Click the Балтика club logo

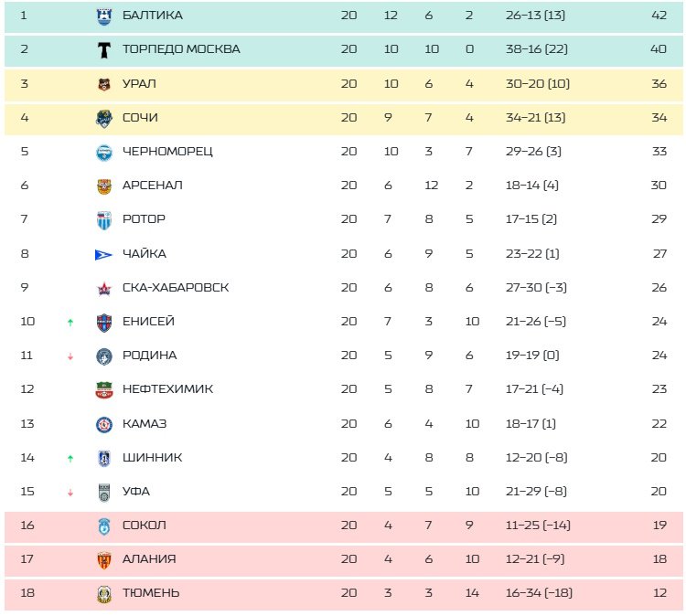point(103,16)
